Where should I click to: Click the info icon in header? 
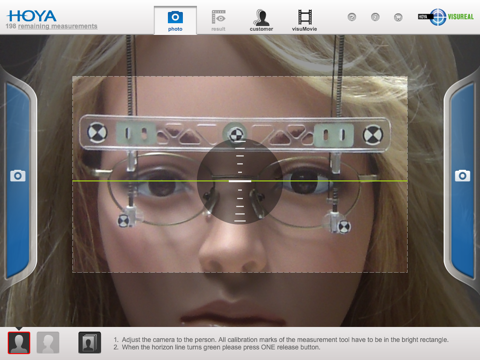[x=375, y=17]
